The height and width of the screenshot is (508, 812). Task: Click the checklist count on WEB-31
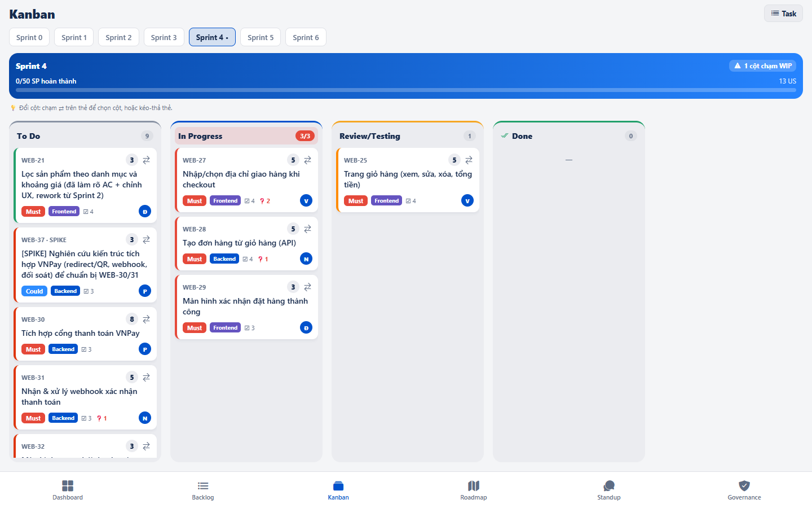click(x=86, y=418)
